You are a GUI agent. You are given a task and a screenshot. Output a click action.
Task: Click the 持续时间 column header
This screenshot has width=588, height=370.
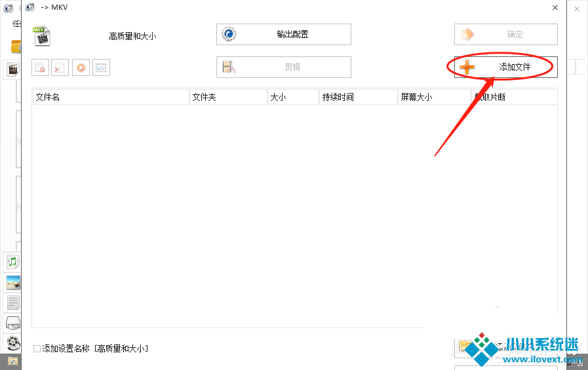[x=359, y=97]
